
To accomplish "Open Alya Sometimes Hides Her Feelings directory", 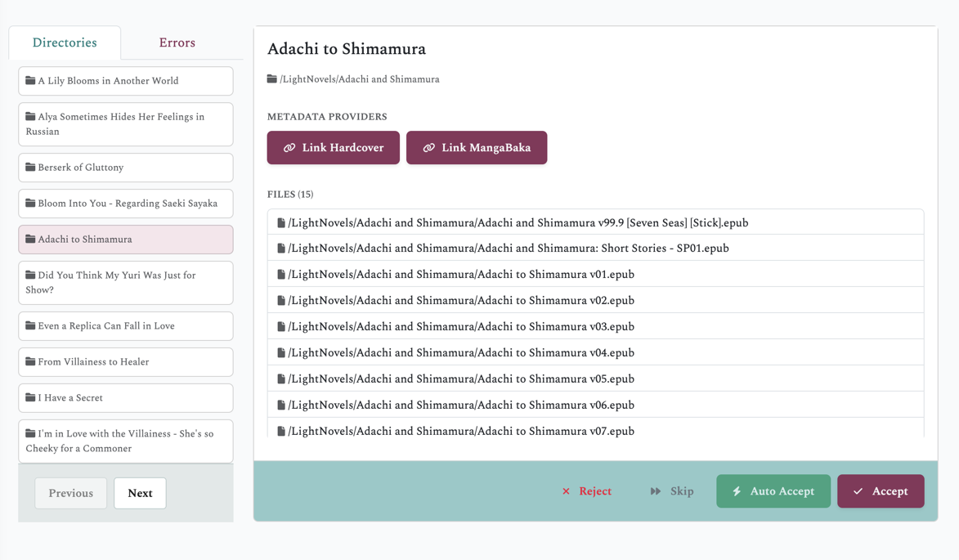I will click(125, 124).
